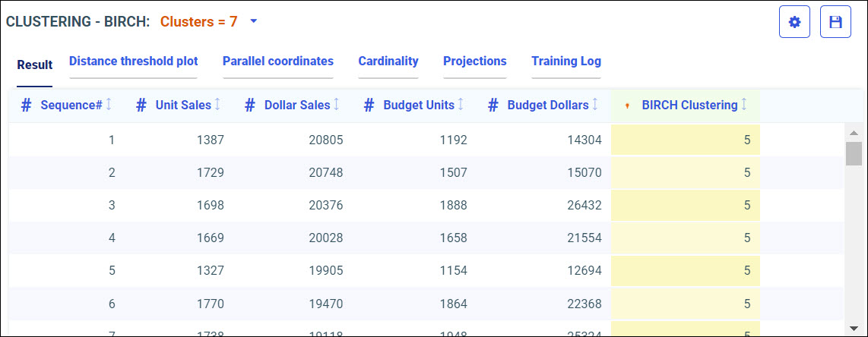Viewport: 868px width, 337px height.
Task: Click the BIRCH Clustering target pin icon
Action: point(626,106)
